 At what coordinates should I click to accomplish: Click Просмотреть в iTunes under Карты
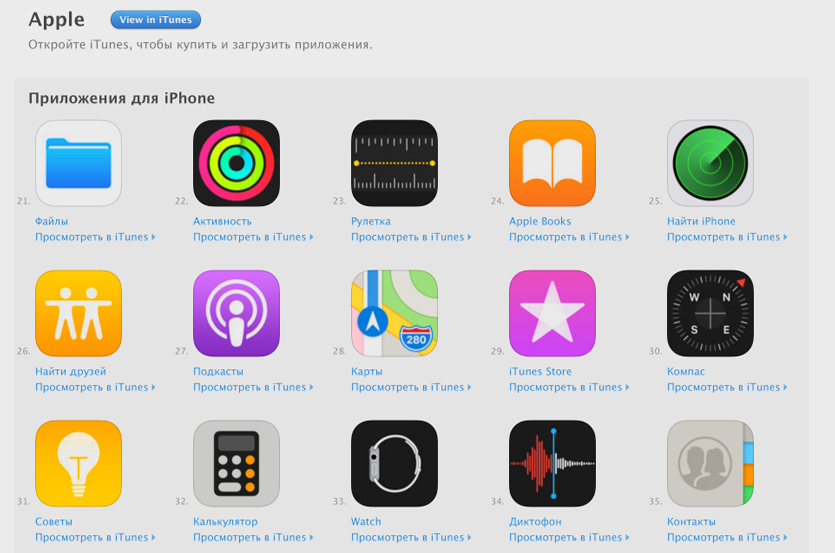tap(411, 387)
